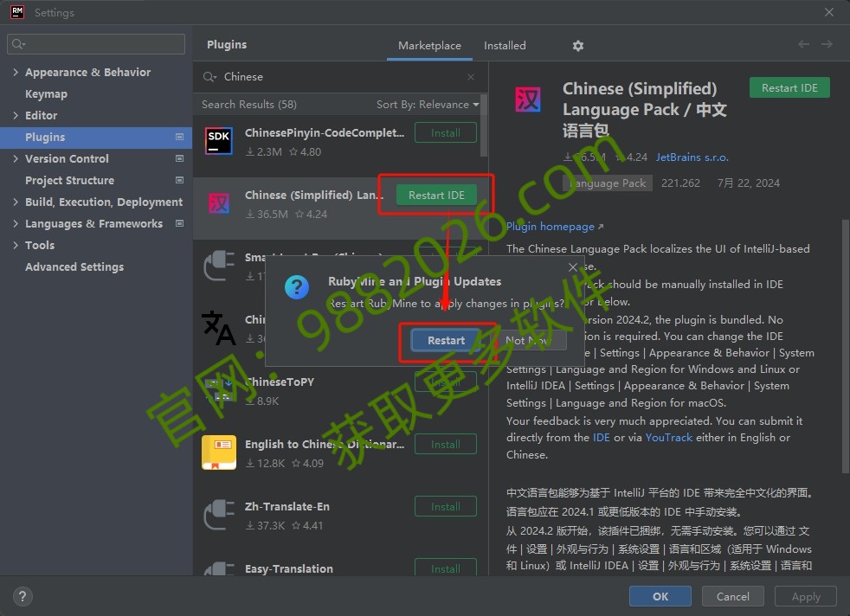Expand Version Control settings node

(x=16, y=158)
